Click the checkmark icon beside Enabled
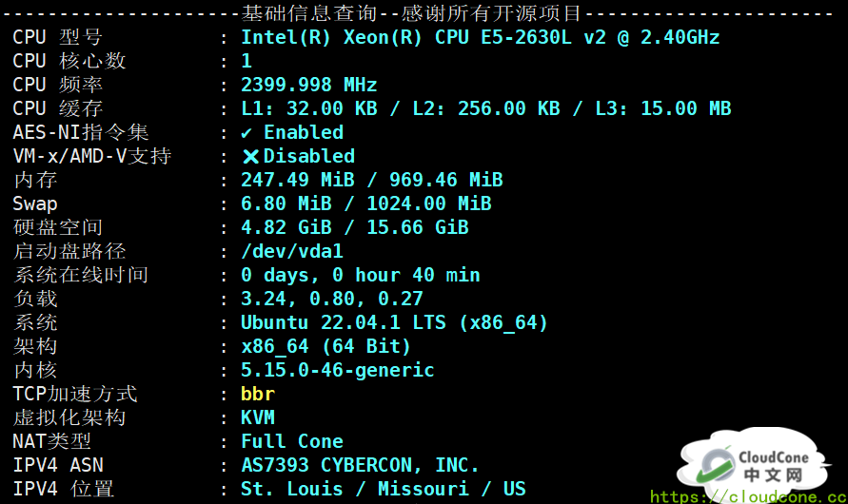This screenshot has height=504, width=848. 247,133
